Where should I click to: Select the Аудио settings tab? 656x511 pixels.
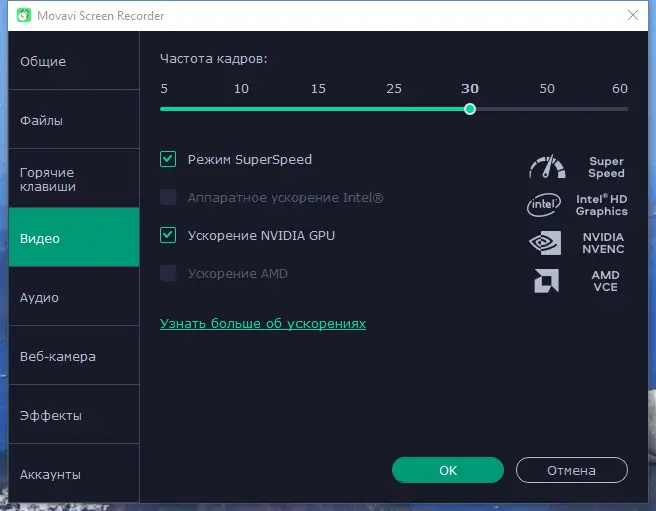[x=73, y=297]
